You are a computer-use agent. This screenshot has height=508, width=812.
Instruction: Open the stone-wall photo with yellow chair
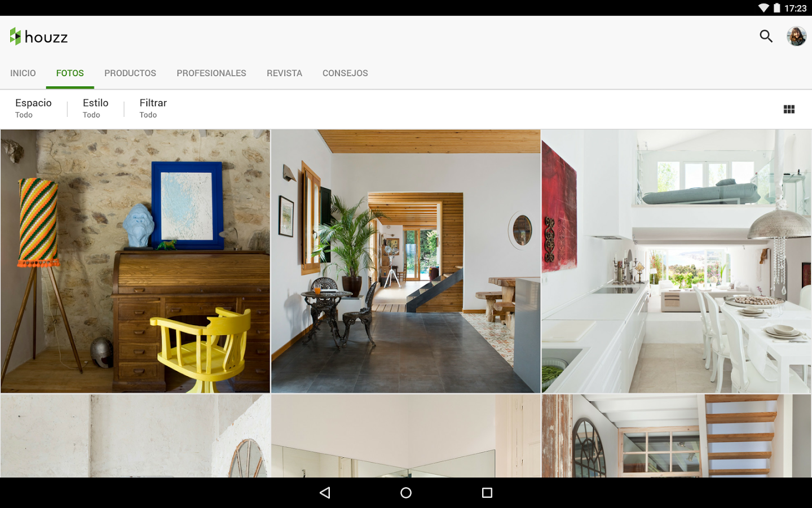135,261
